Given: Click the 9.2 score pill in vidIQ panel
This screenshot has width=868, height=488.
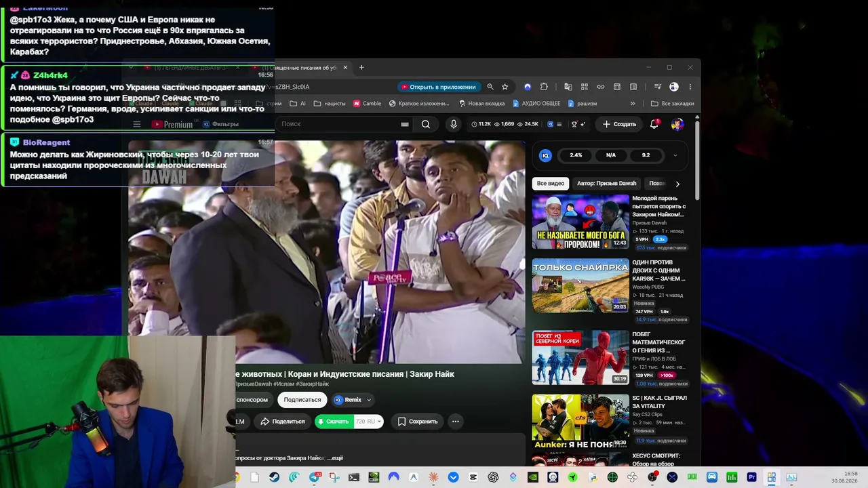Looking at the screenshot, I should coord(646,155).
